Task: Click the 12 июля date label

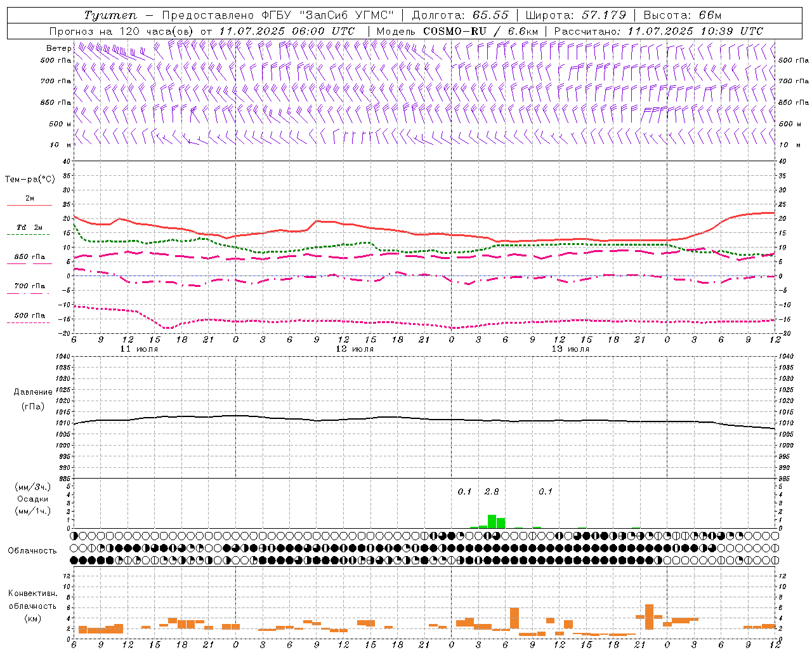Action: (355, 349)
